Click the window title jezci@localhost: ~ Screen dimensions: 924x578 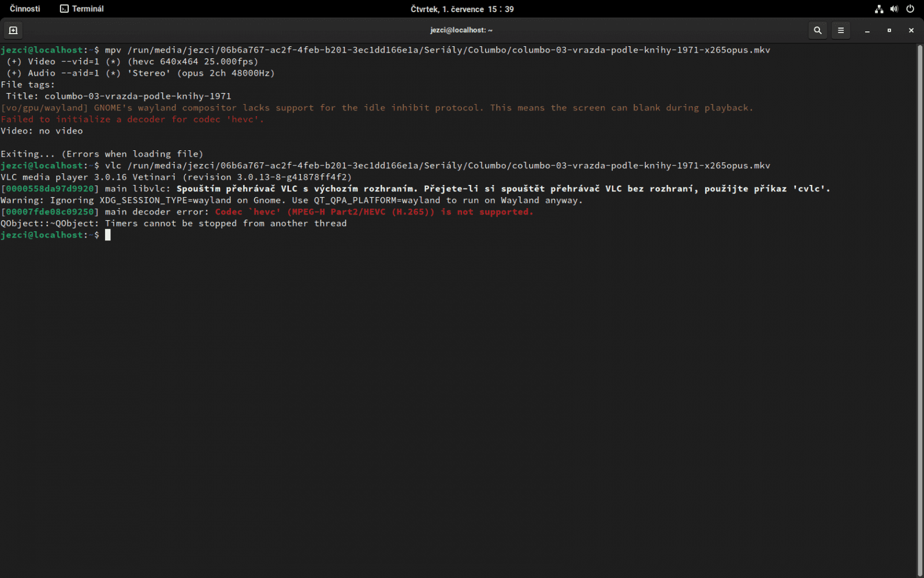coord(462,29)
